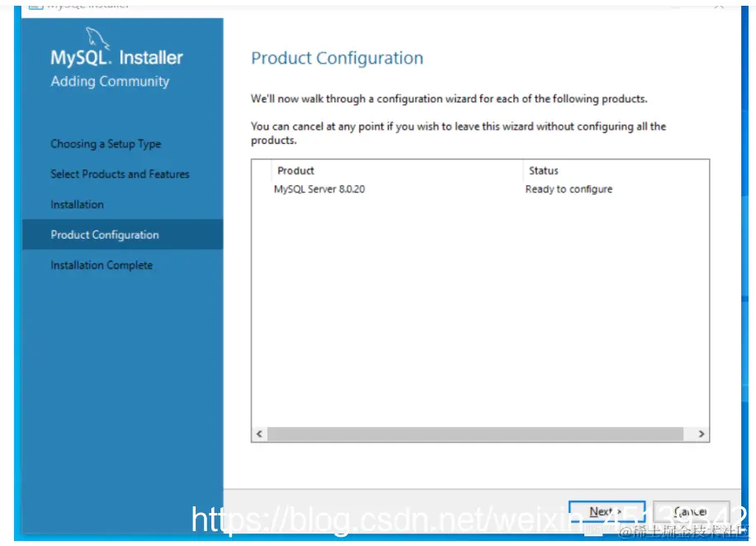Click the Status column header
The height and width of the screenshot is (546, 756).
click(543, 170)
